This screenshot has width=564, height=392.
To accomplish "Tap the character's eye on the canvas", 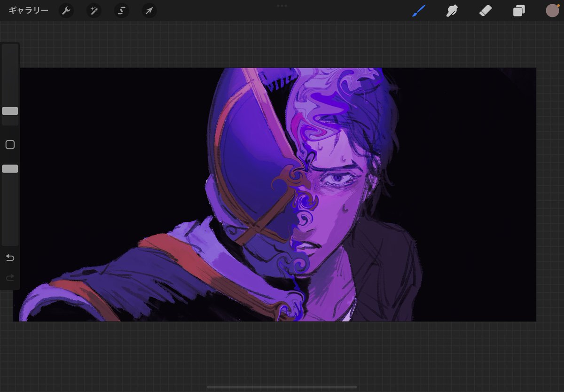I will [x=339, y=179].
